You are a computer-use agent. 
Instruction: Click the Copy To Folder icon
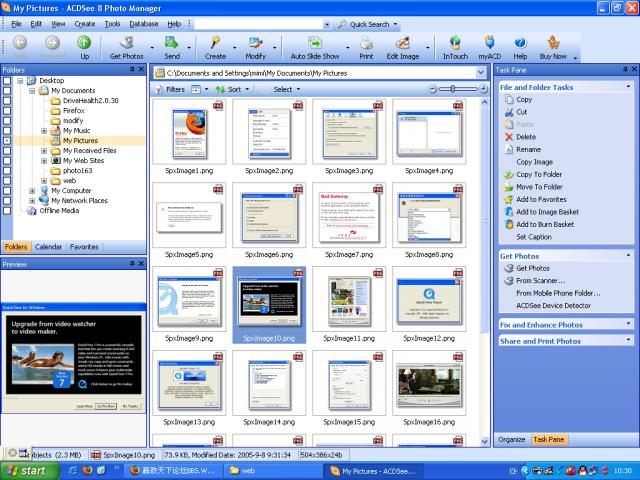click(509, 174)
